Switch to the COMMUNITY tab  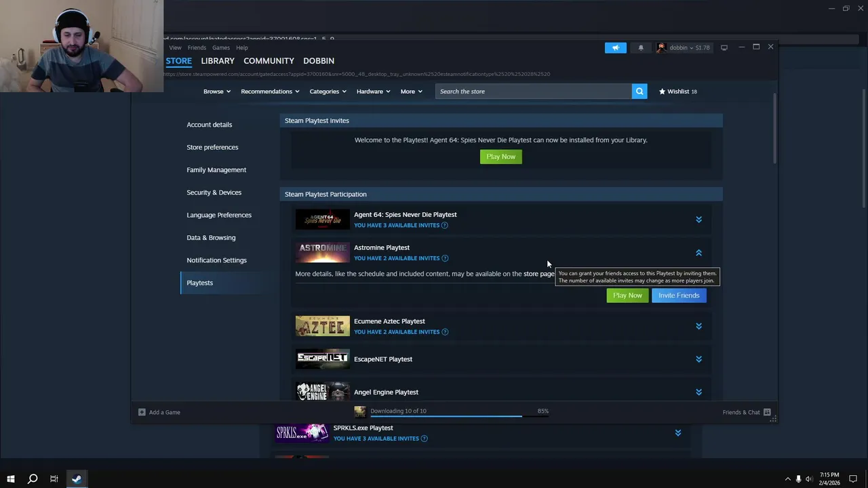click(269, 61)
